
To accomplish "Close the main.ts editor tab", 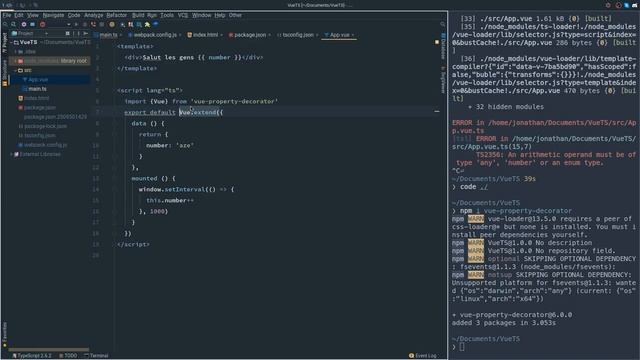I will click(121, 35).
